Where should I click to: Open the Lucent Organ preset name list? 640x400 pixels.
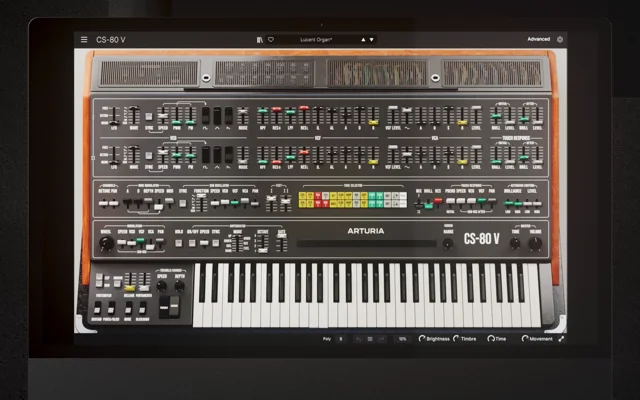(316, 40)
